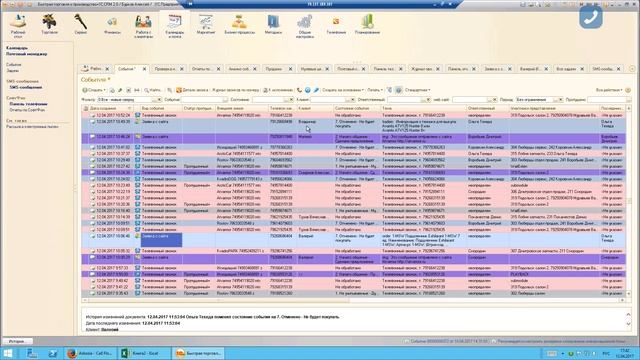Switch to Excel Книга1 in taskbar
The height and width of the screenshot is (360, 640).
pyautogui.click(x=144, y=353)
